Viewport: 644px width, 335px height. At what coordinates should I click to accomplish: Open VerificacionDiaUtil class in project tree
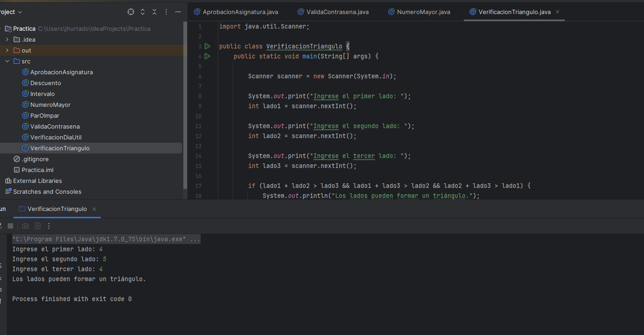[x=56, y=137]
